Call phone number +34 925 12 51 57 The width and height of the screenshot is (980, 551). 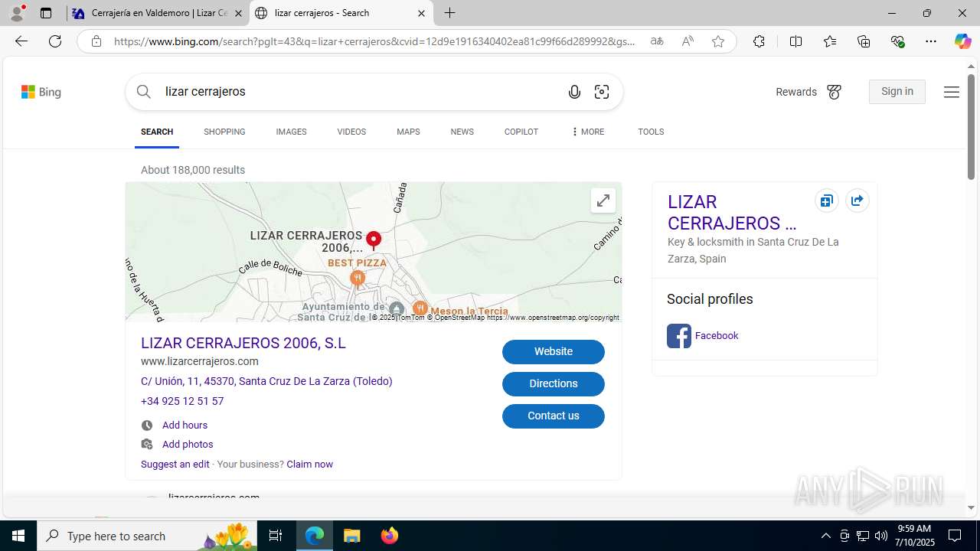[182, 401]
